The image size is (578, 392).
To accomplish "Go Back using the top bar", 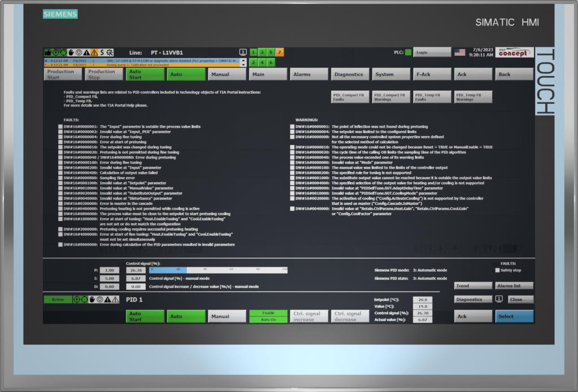I will click(514, 74).
